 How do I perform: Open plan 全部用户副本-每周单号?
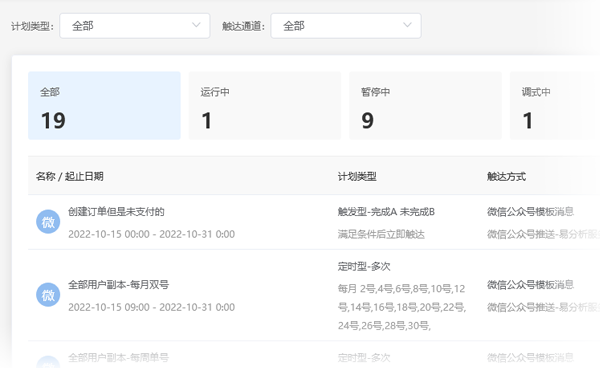pos(119,358)
